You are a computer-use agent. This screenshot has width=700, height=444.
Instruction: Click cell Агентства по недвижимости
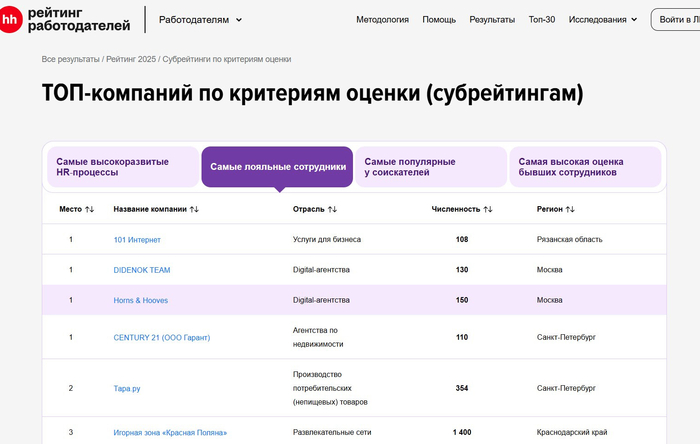tap(318, 337)
